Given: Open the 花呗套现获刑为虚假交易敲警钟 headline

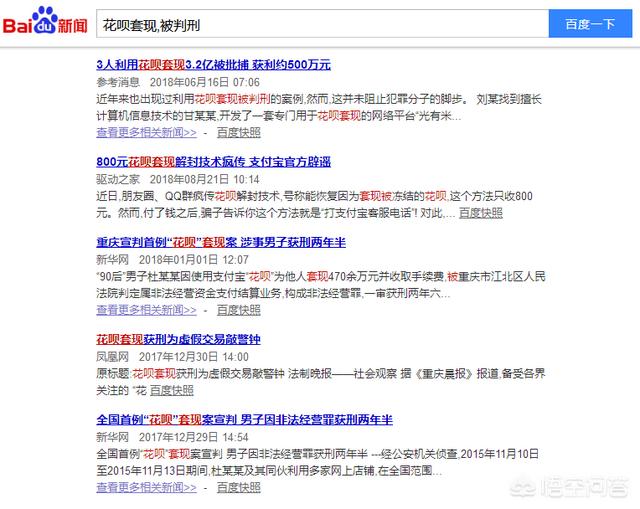Looking at the screenshot, I should pos(178,340).
